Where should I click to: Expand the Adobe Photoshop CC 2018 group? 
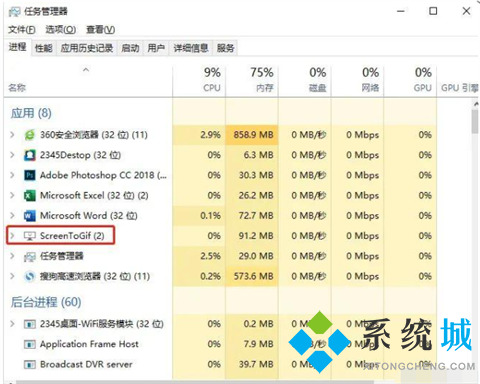12,175
